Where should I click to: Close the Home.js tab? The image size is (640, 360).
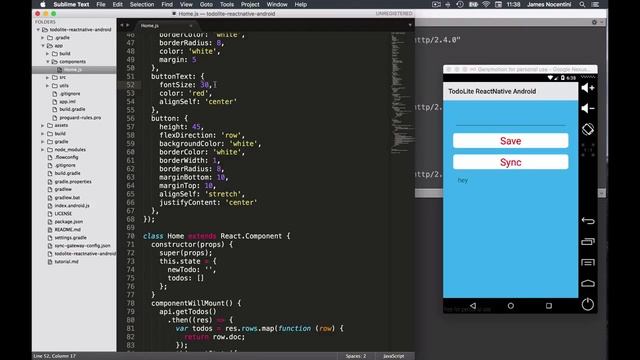[191, 26]
